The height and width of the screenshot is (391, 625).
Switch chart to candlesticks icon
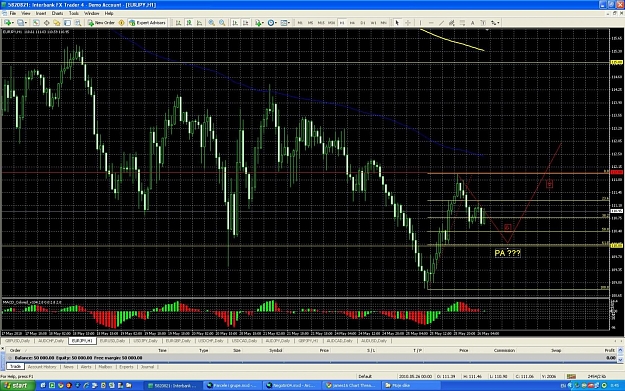pos(189,23)
